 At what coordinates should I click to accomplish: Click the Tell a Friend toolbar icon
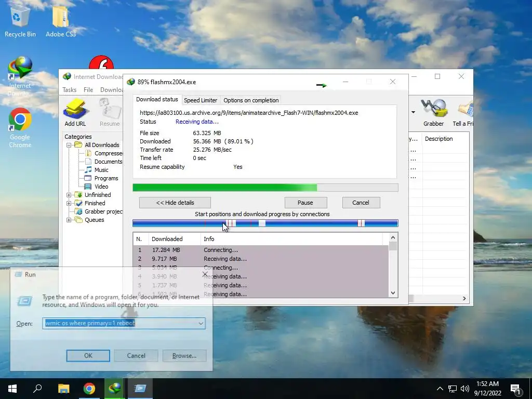463,112
